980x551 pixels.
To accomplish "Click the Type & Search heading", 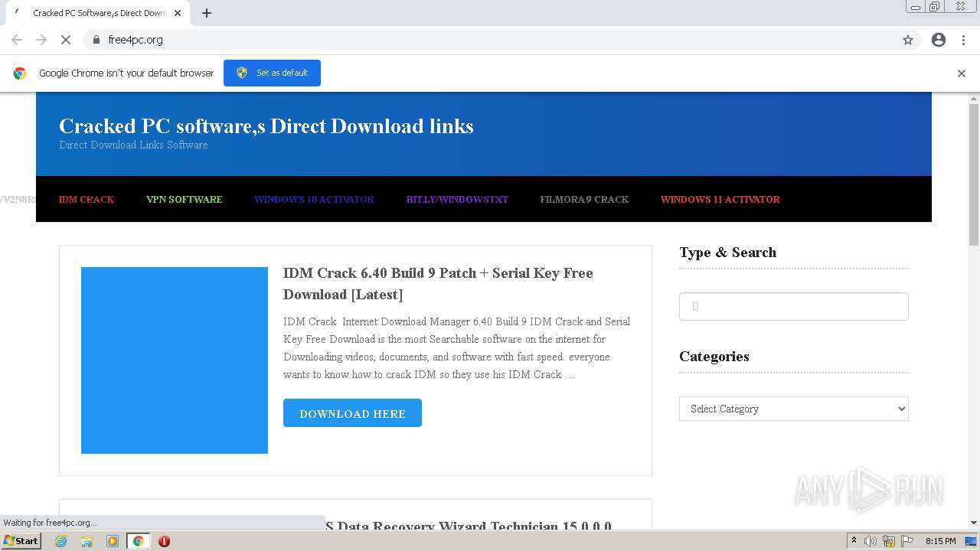I will pyautogui.click(x=727, y=253).
